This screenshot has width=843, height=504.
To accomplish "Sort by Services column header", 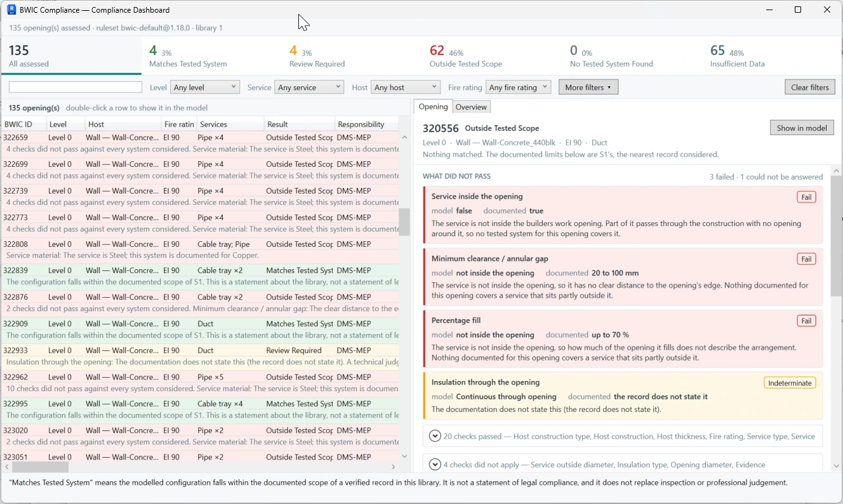I will pyautogui.click(x=230, y=124).
